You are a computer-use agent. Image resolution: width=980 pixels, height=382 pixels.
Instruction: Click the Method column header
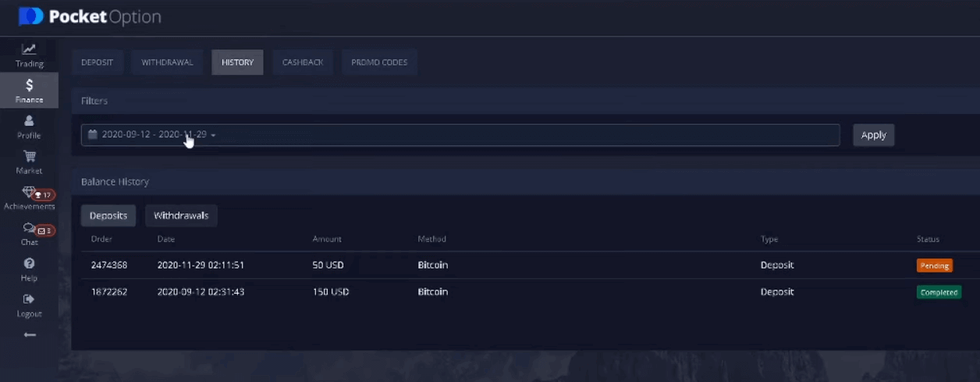tap(432, 239)
